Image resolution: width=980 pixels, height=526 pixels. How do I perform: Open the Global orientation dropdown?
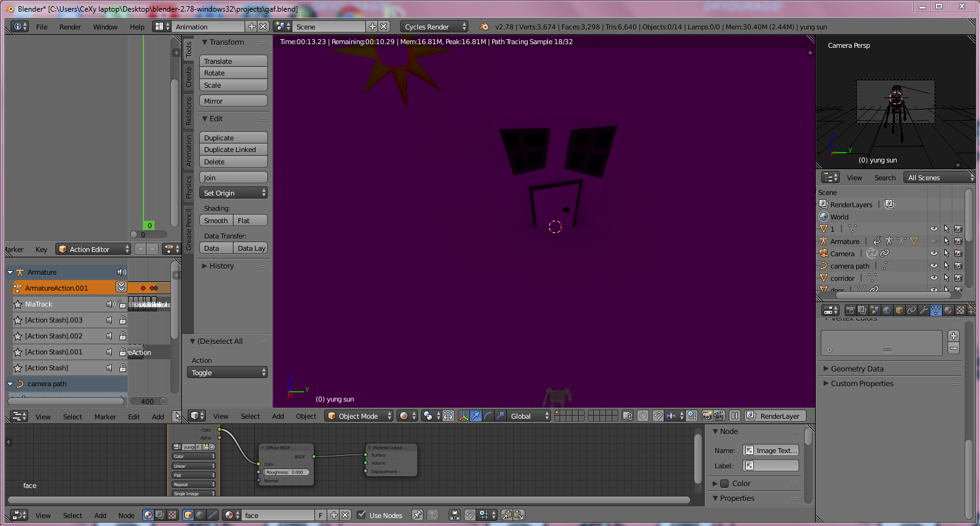[x=530, y=416]
